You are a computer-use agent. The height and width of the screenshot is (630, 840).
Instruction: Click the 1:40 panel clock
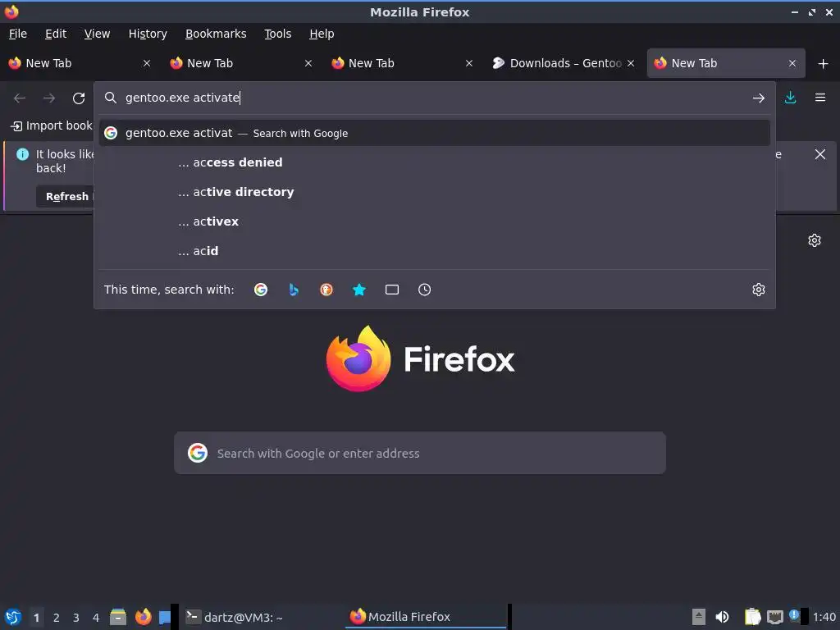click(824, 617)
